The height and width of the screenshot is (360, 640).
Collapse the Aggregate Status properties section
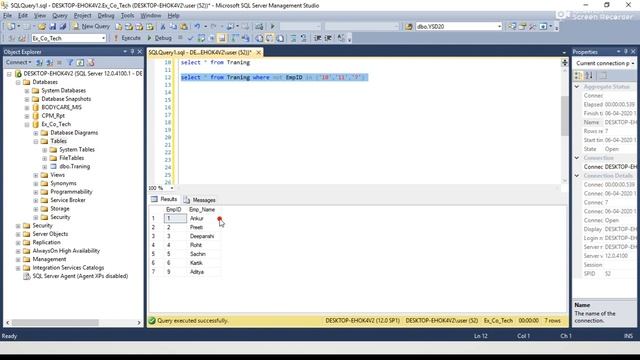coord(577,87)
